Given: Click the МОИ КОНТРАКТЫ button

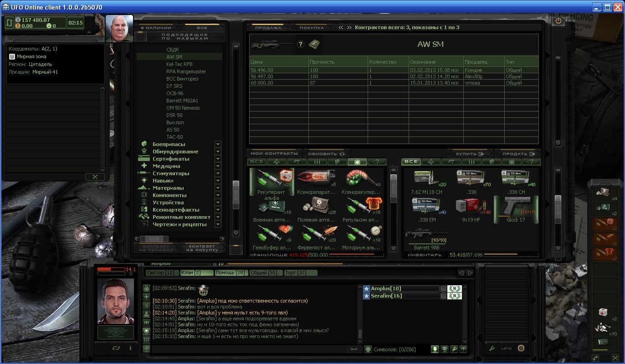Looking at the screenshot, I should coord(273,153).
